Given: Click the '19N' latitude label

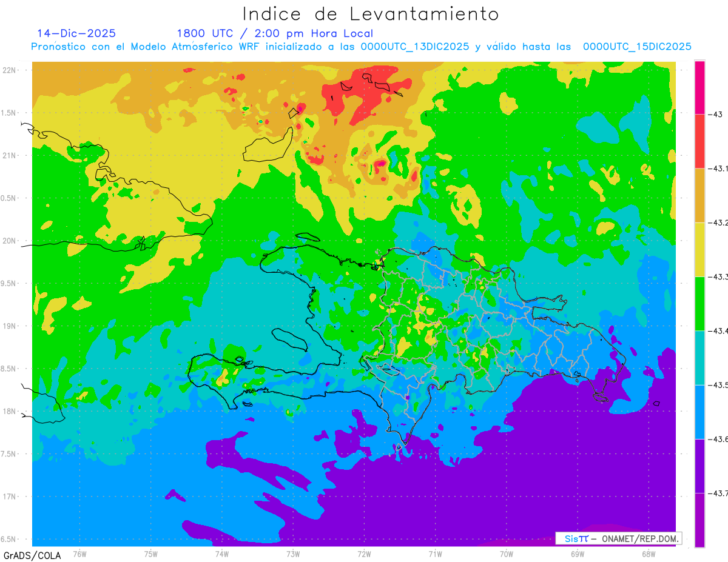Looking at the screenshot, I should pos(10,326).
